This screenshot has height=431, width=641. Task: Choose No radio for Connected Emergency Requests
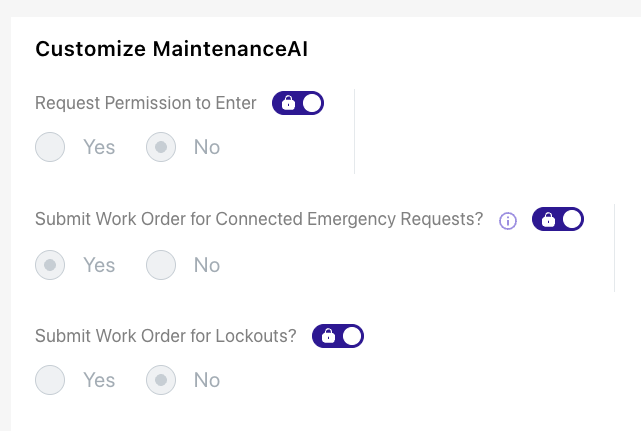[x=161, y=265]
